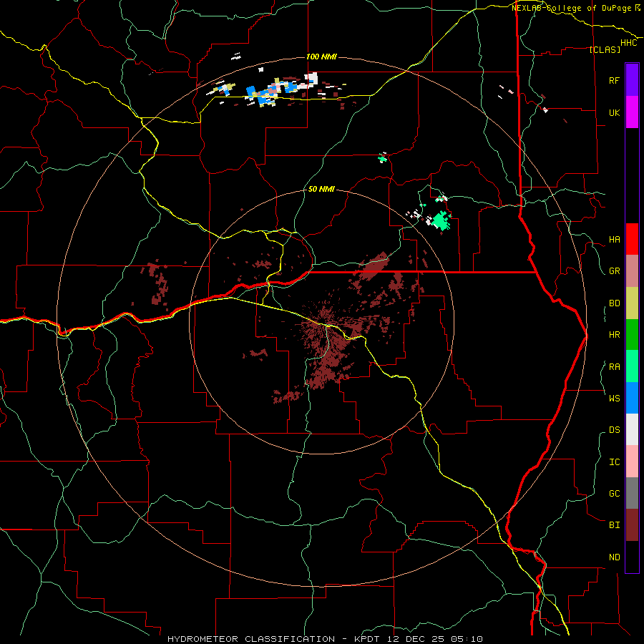Click the HR dark green legend swatch
644x644 pixels.
[x=632, y=335]
